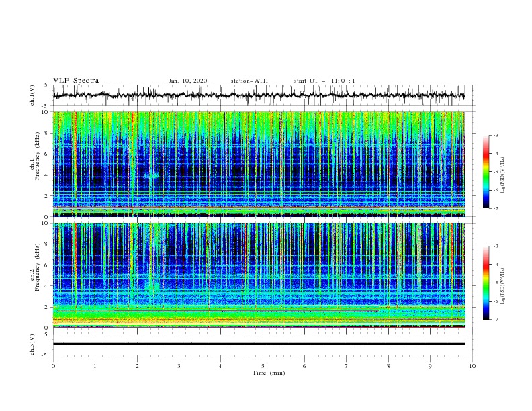The width and height of the screenshot is (532, 411).
Task: Click time axis tick label "3"
Action: click(179, 366)
